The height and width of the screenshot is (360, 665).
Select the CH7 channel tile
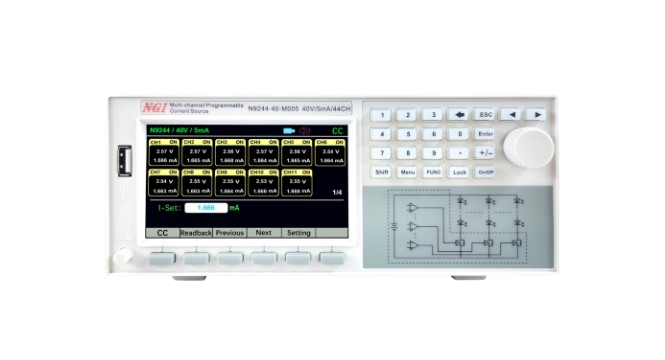[x=164, y=183]
